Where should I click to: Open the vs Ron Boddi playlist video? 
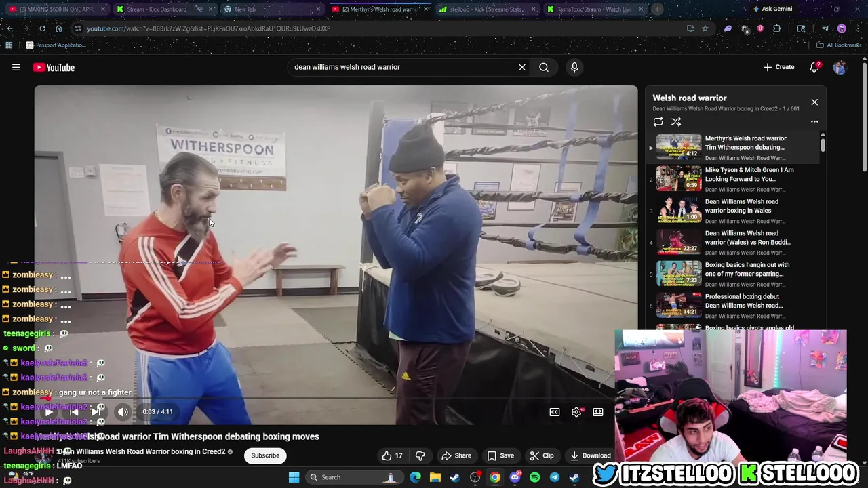732,243
